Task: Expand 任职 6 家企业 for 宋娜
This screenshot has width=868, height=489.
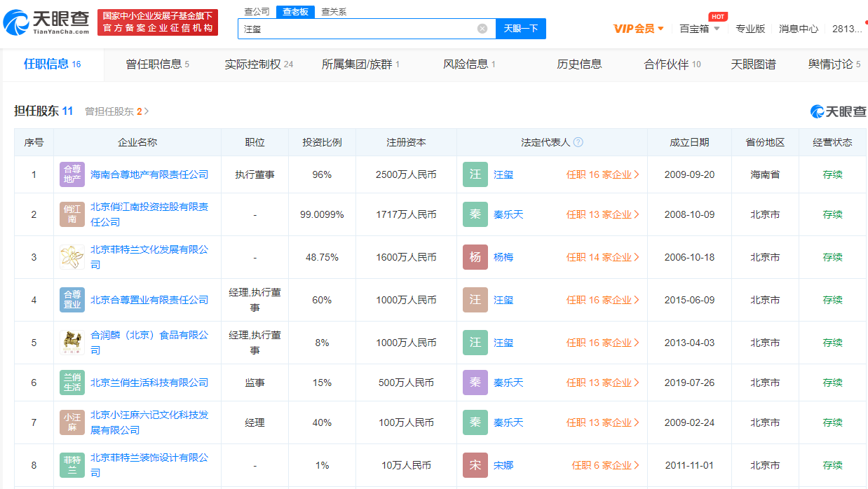Action: coord(606,465)
